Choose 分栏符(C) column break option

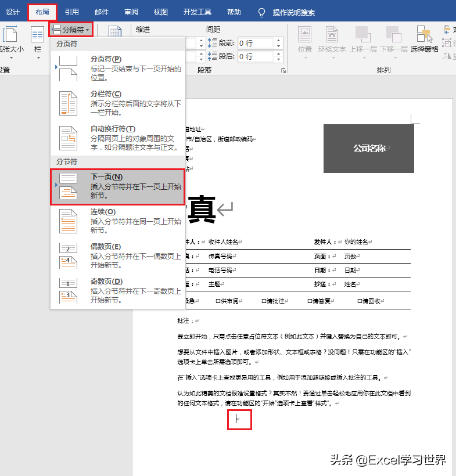click(117, 103)
